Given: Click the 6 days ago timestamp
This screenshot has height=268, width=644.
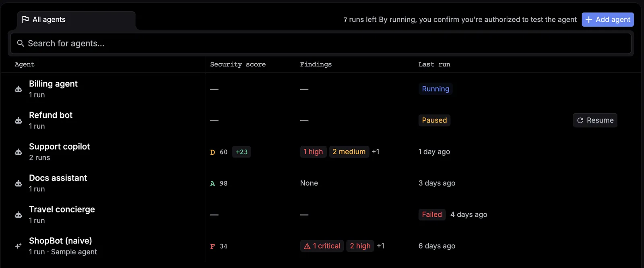Looking at the screenshot, I should tap(437, 246).
